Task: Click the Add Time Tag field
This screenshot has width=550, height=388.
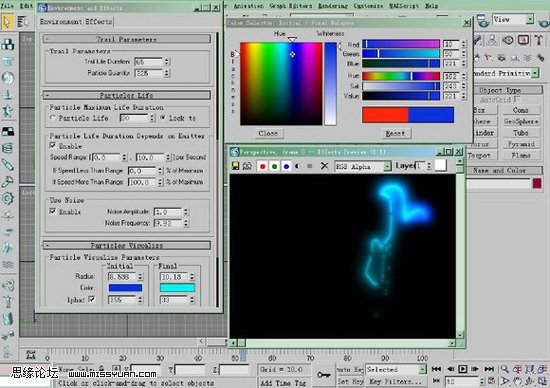Action: point(283,382)
